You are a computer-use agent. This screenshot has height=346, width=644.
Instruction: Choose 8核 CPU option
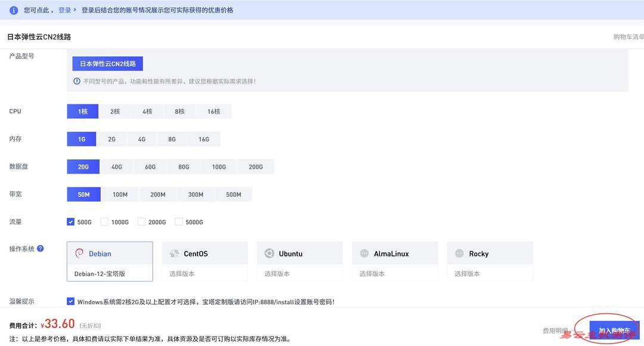(180, 112)
